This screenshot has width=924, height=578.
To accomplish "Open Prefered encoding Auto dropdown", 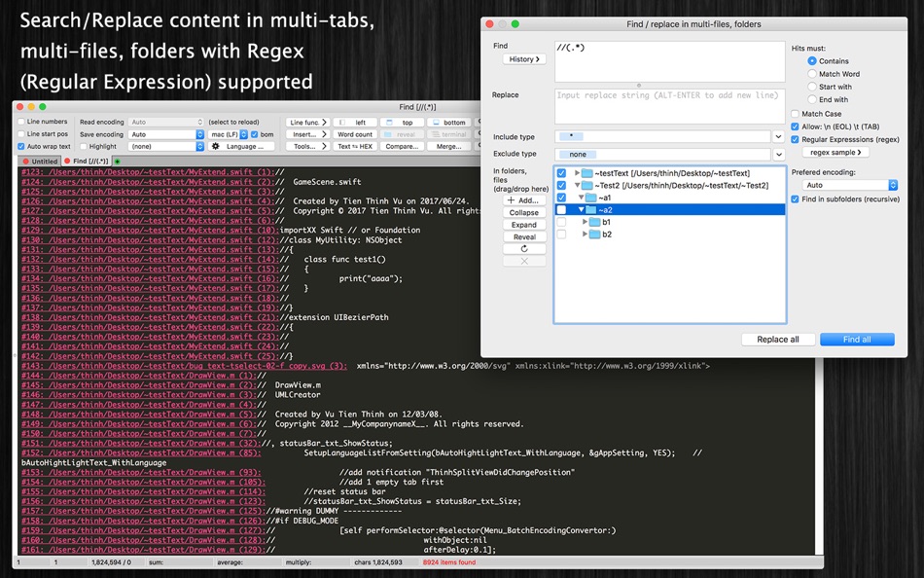I will (x=850, y=185).
